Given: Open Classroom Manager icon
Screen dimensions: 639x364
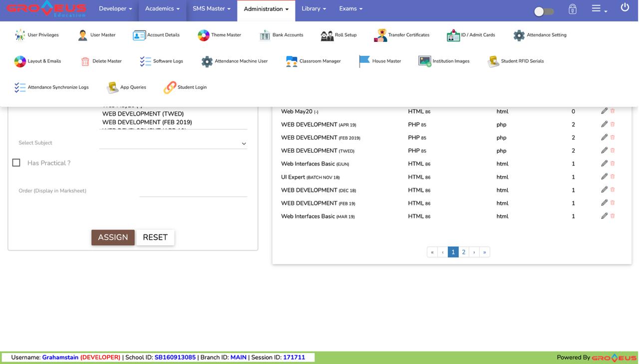Looking at the screenshot, I should point(292,61).
